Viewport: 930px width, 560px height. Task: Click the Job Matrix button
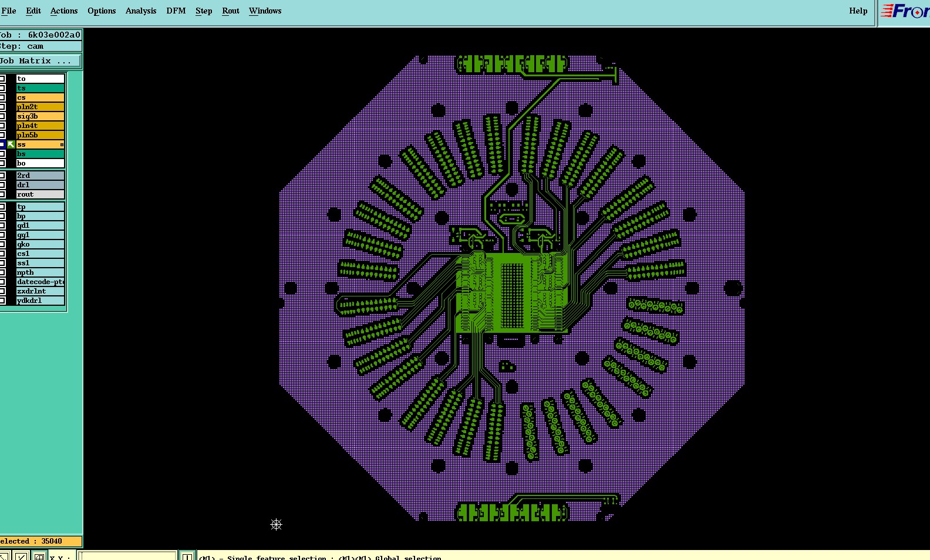(41, 61)
